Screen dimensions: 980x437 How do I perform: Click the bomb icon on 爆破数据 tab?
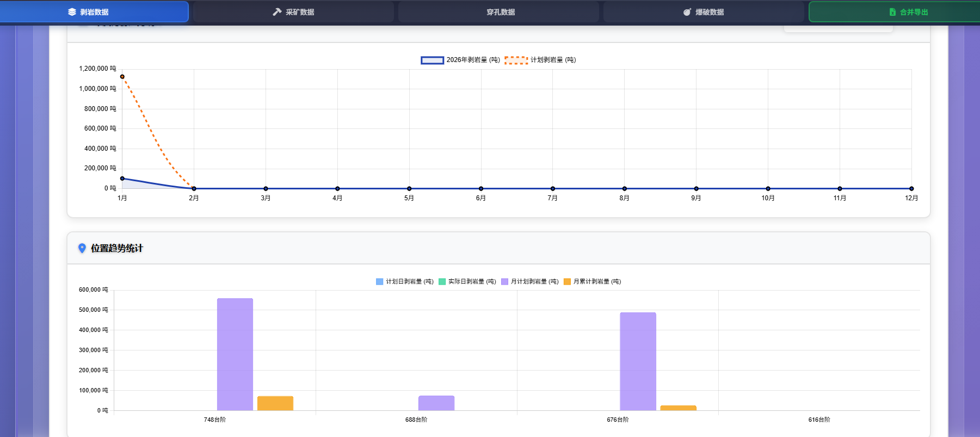(687, 12)
